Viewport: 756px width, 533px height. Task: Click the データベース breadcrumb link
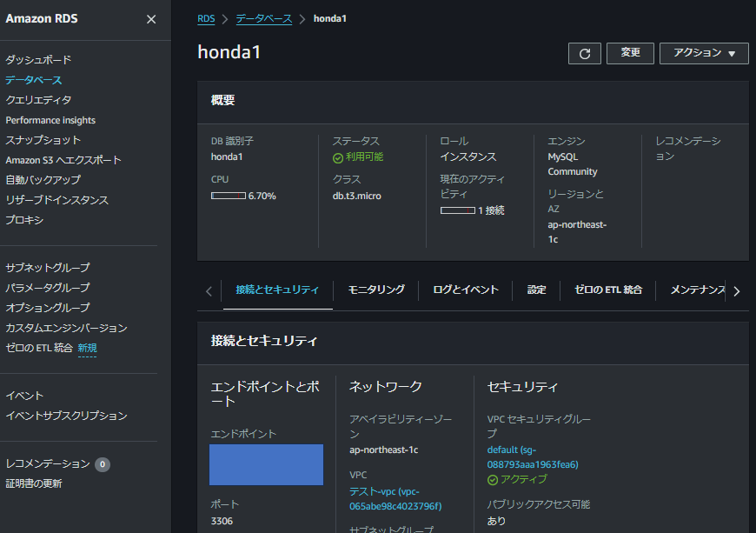[264, 19]
